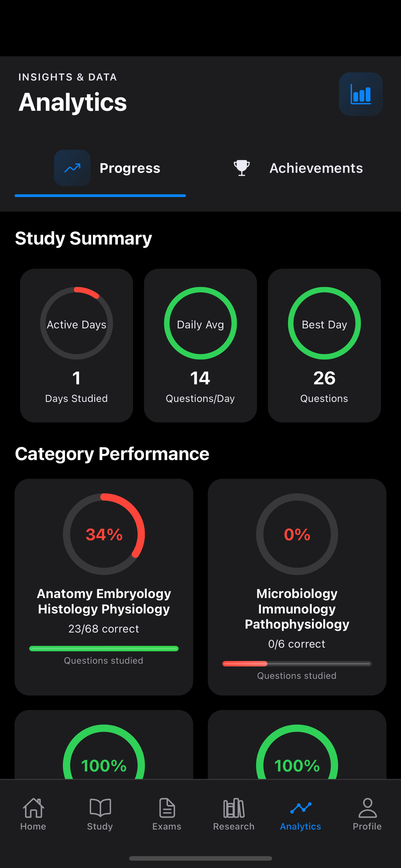Select the Analytics graph icon in navigation
This screenshot has width=401, height=868.
pos(301,808)
